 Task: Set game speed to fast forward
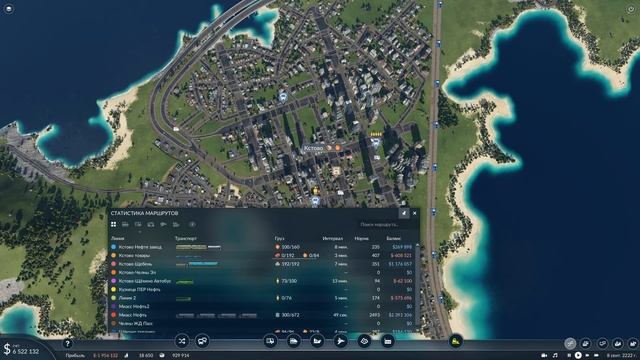(x=587, y=356)
